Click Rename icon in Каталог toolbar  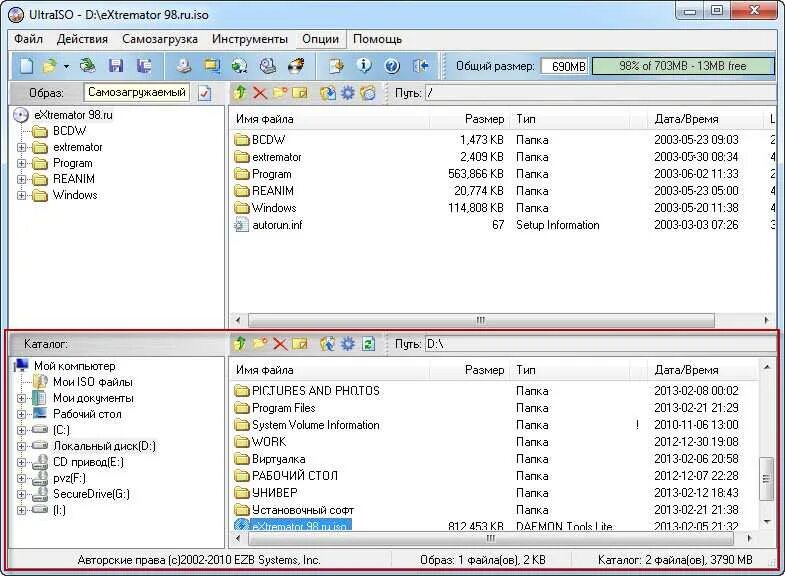coord(299,344)
